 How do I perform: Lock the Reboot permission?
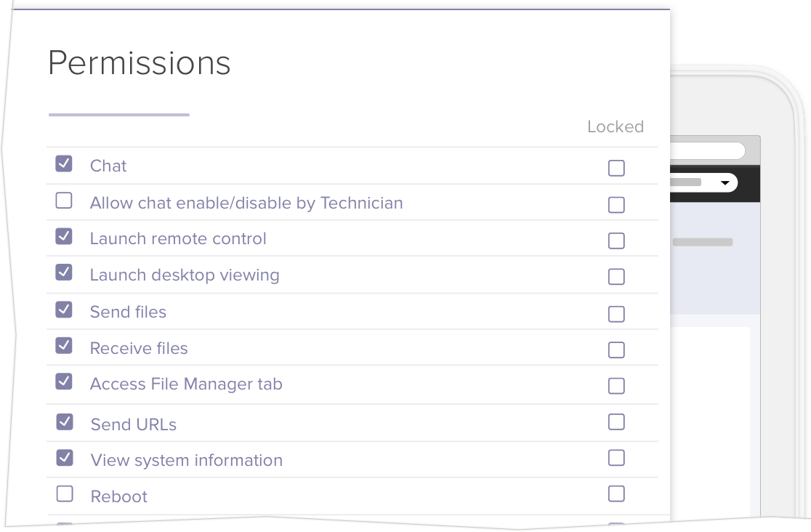[616, 494]
